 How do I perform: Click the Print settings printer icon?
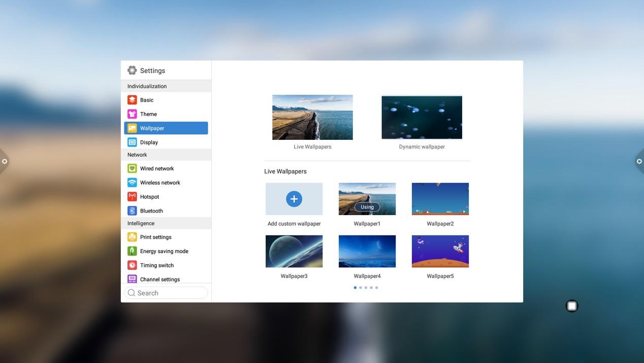[x=132, y=237]
